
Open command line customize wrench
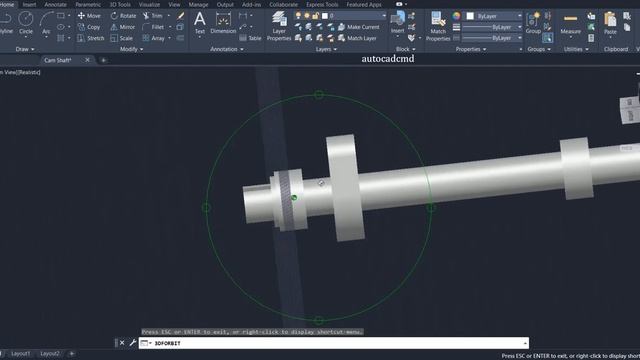point(132,343)
